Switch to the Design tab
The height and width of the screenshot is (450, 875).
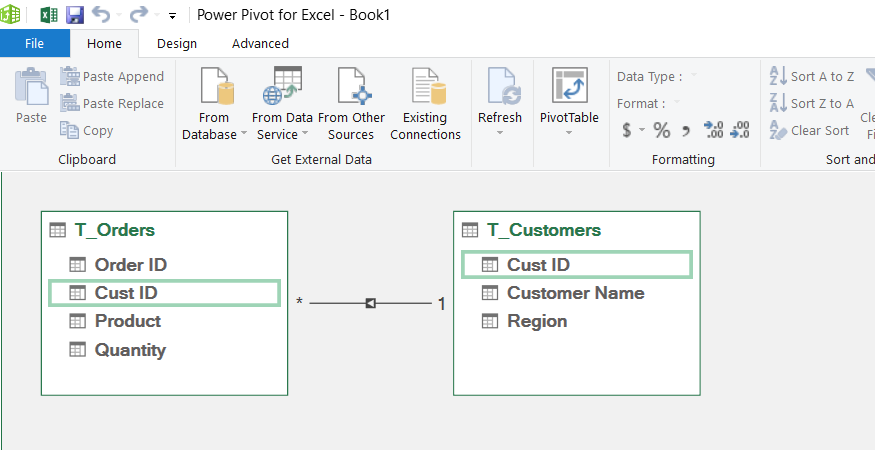point(177,44)
